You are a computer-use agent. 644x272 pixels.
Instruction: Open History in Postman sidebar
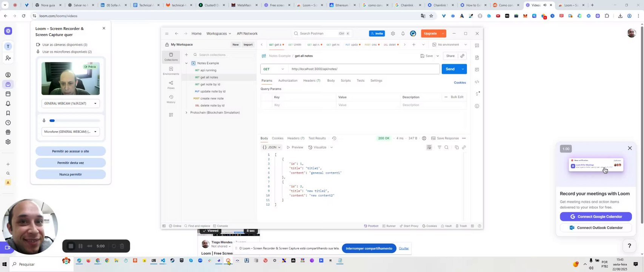pos(171,99)
